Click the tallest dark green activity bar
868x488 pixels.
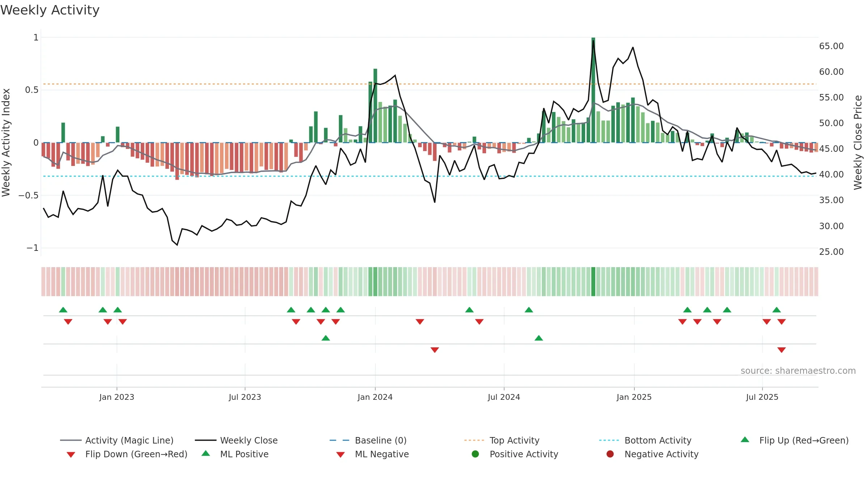pyautogui.click(x=593, y=90)
